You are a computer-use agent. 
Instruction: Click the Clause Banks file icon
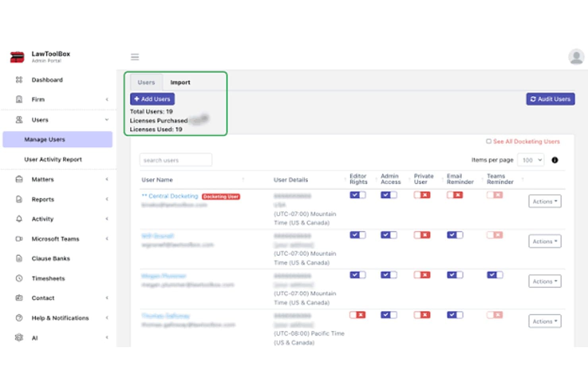coord(19,259)
